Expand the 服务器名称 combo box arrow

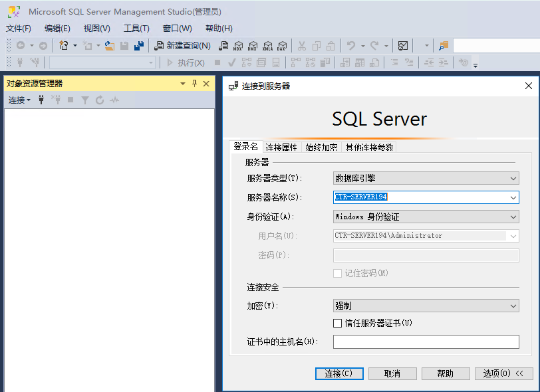click(513, 197)
